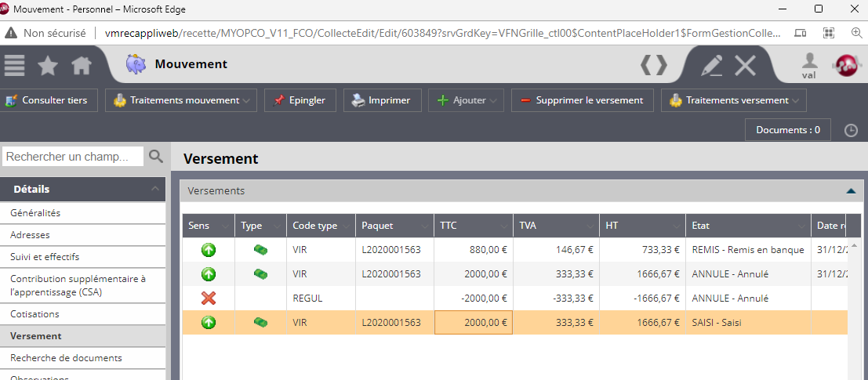
Task: Click the Edge cast media icon
Action: click(801, 33)
